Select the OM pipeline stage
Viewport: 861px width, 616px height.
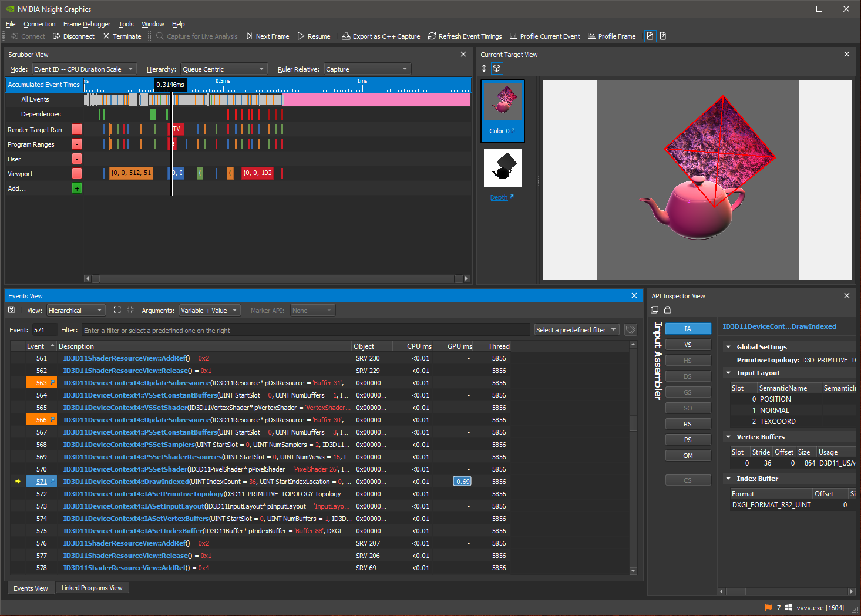click(x=688, y=456)
